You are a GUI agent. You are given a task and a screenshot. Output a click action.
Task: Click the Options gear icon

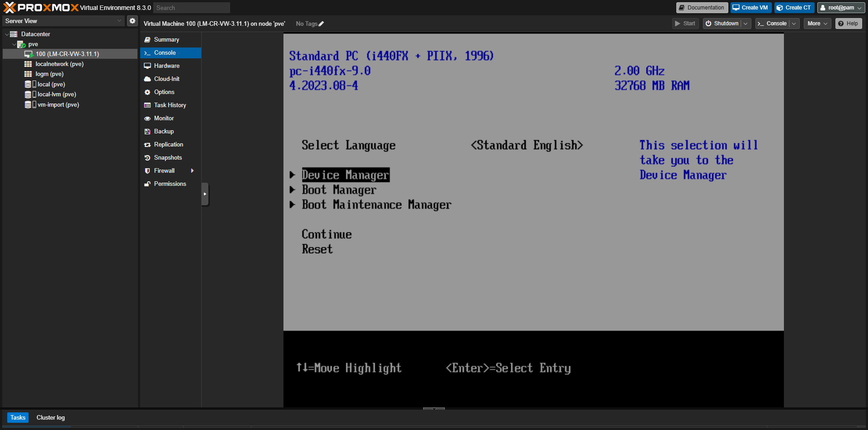[x=148, y=92]
